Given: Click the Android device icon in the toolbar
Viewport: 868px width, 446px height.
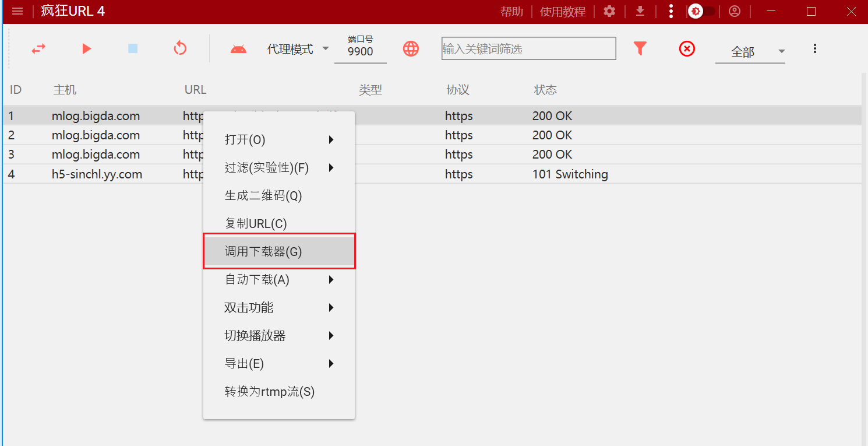Looking at the screenshot, I should (x=239, y=49).
